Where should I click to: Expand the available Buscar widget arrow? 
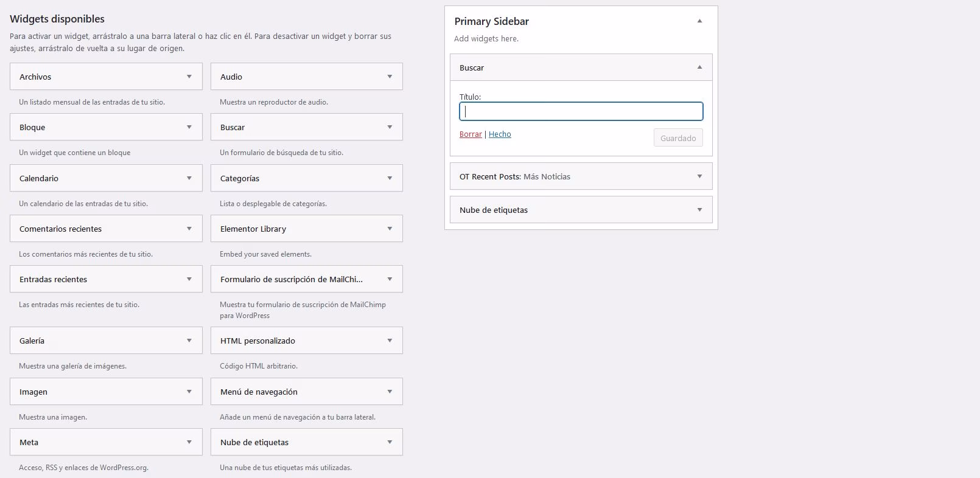point(390,127)
